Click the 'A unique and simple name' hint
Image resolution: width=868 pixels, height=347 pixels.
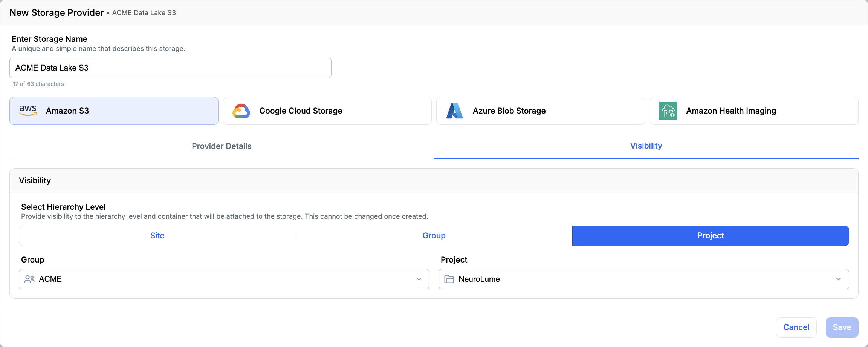[x=98, y=49]
